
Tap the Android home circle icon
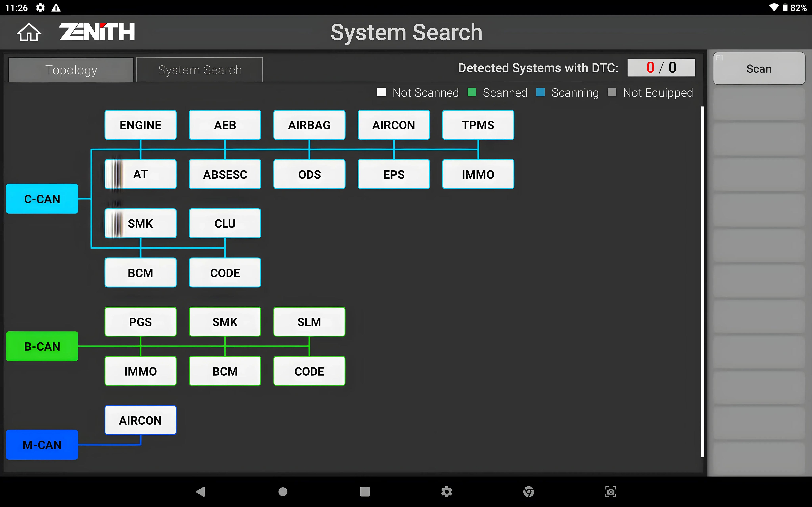(283, 492)
